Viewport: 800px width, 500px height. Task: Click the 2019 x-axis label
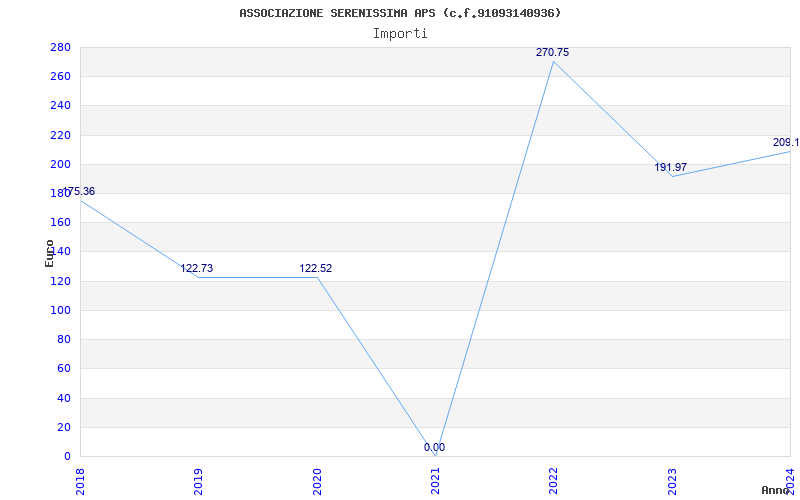tap(198, 482)
